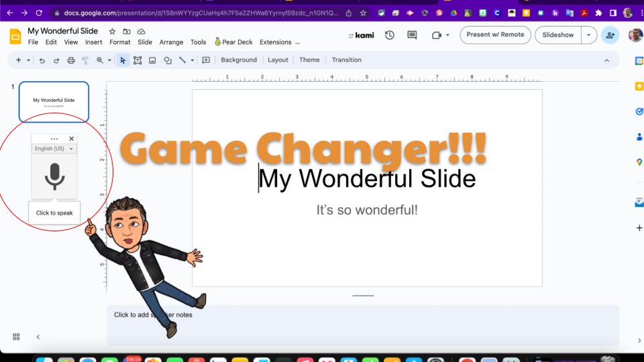The image size is (644, 362).
Task: Add a new slide with plus
Action: click(19, 60)
